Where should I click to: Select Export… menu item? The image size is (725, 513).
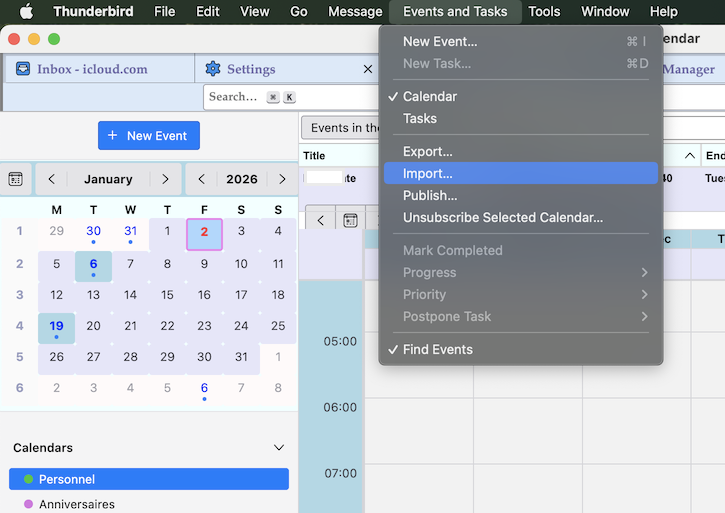pyautogui.click(x=521, y=151)
